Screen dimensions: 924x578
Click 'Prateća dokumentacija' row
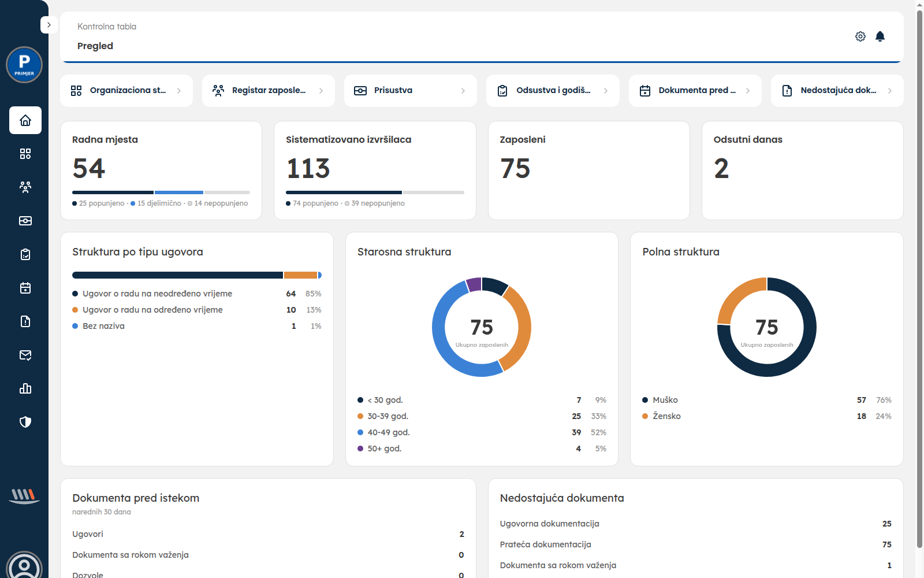pos(696,544)
